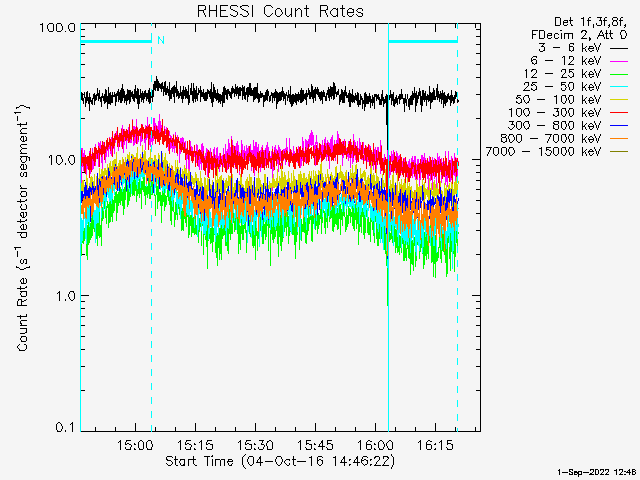The image size is (640, 480).
Task: Select the '3 - 6 keV' legend label
Action: pos(570,48)
